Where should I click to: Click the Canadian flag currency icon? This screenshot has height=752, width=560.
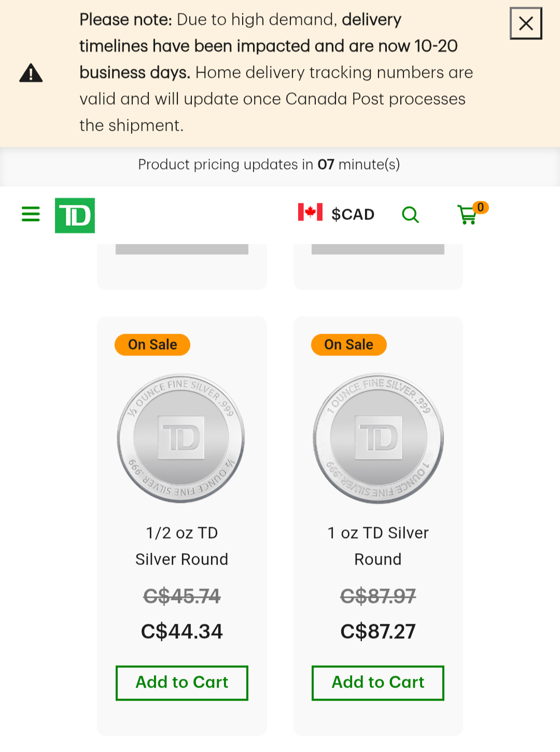point(310,212)
